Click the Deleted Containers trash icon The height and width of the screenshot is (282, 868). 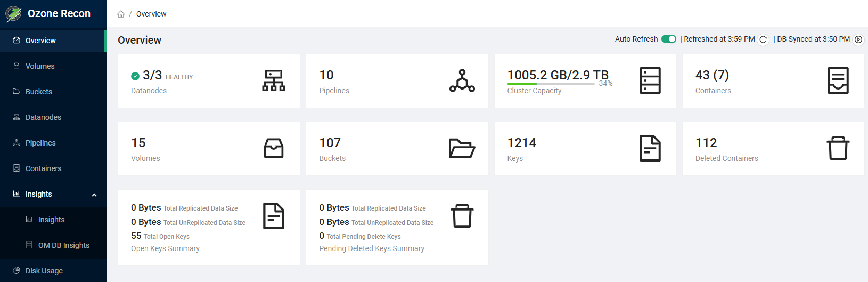(x=838, y=148)
